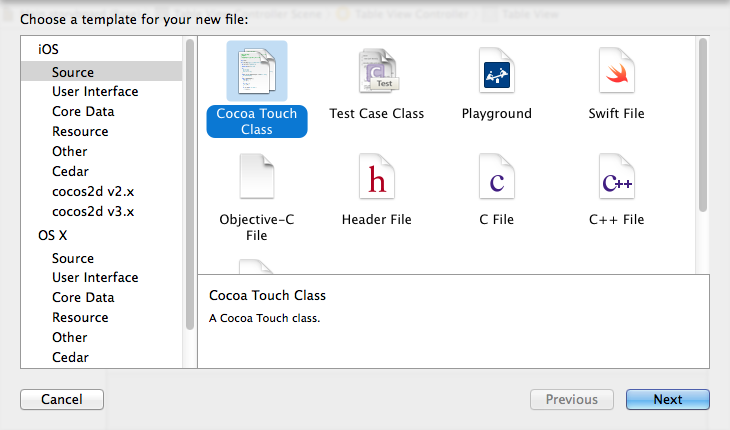Click the 'C++ File' label text
Screen dimensions: 730x430
(x=616, y=219)
